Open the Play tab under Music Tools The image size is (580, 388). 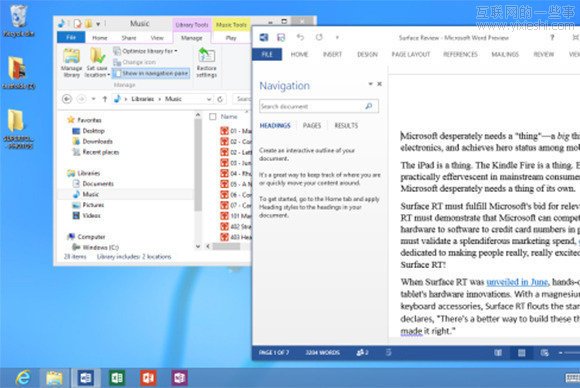pos(231,38)
